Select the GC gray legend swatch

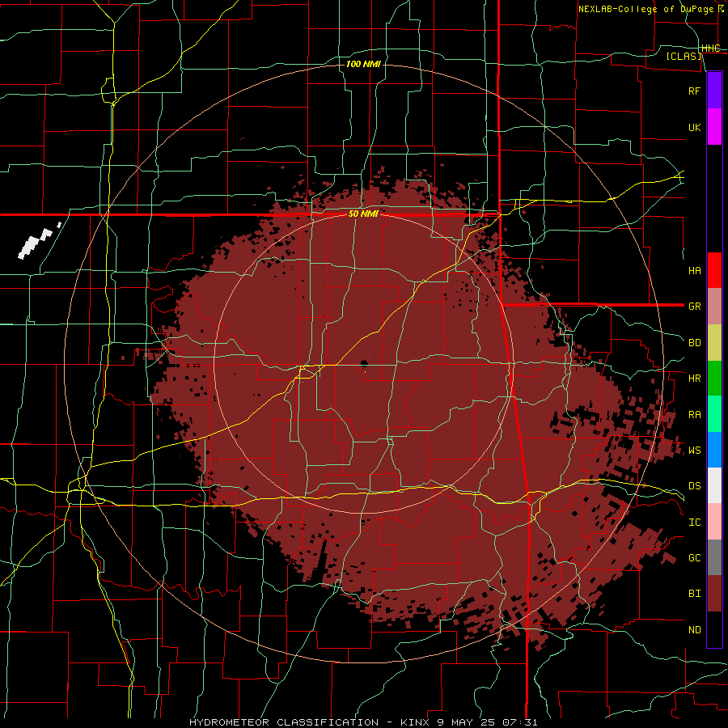click(x=714, y=557)
